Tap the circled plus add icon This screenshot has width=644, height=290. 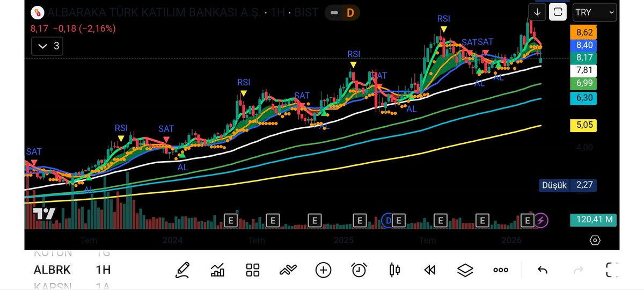[x=323, y=270]
